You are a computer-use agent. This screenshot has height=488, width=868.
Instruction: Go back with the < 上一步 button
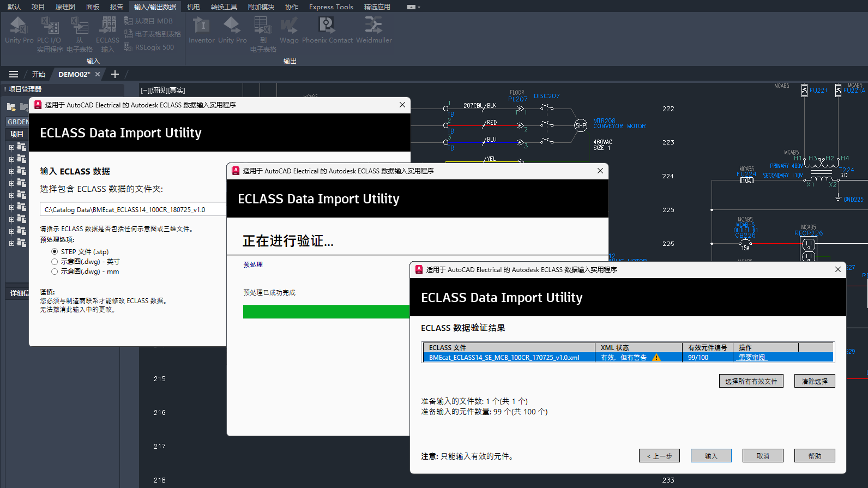click(x=659, y=456)
